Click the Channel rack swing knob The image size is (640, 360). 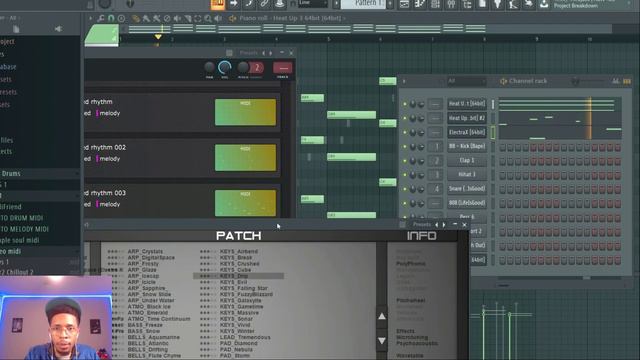576,82
